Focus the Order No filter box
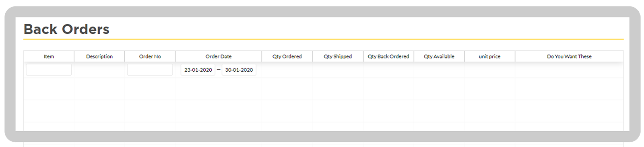 tap(150, 70)
